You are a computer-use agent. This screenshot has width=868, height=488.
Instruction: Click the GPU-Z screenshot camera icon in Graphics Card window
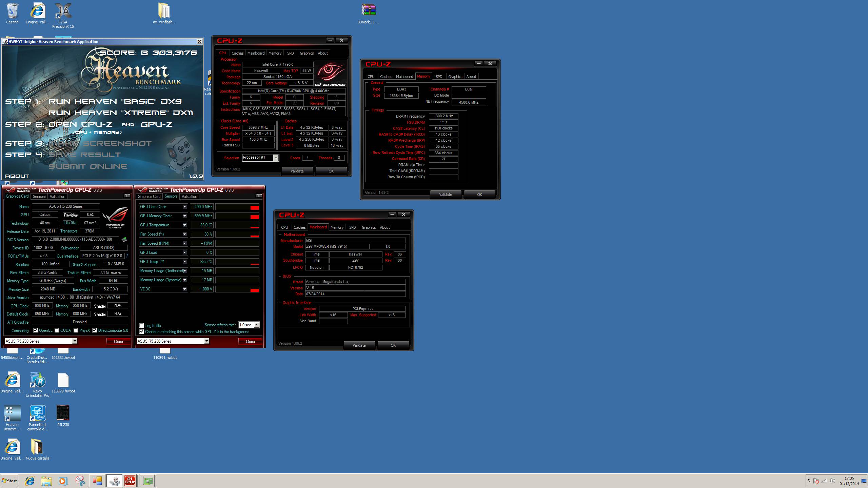click(127, 196)
